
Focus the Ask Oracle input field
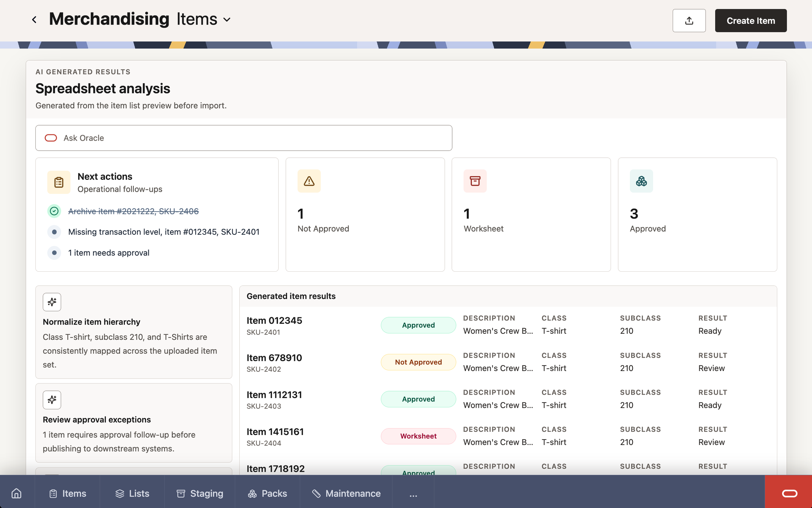pyautogui.click(x=244, y=138)
